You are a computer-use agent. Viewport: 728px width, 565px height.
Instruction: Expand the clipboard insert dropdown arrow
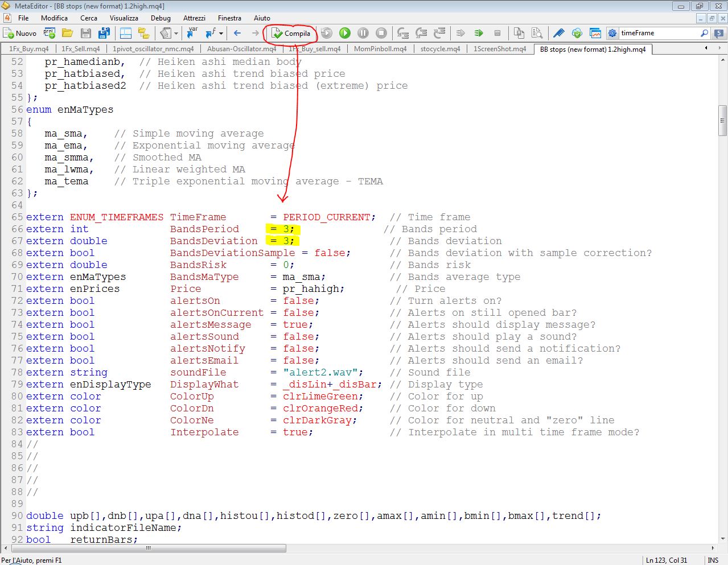click(176, 33)
